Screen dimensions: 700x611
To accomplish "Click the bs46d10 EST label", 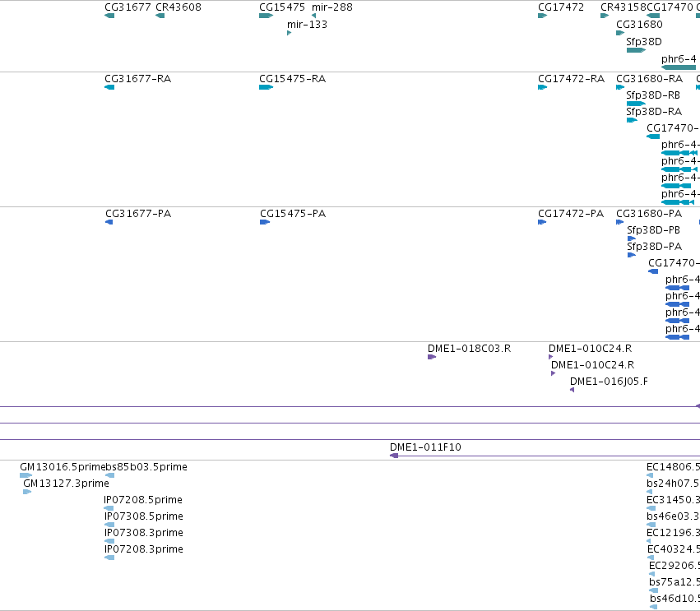I will tap(675, 599).
